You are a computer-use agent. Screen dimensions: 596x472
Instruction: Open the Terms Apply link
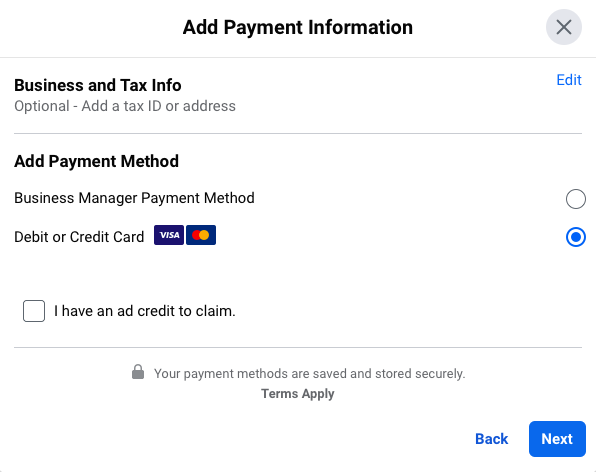[298, 394]
